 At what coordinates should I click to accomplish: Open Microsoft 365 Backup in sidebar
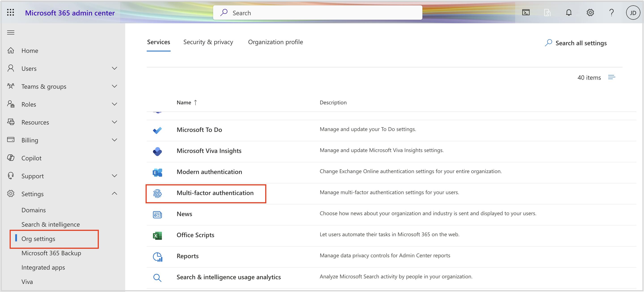click(x=51, y=253)
